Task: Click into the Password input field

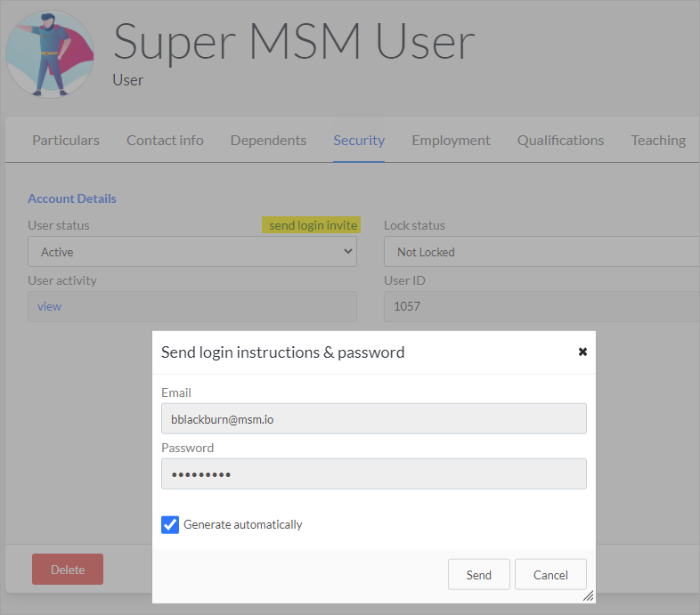Action: 374,474
